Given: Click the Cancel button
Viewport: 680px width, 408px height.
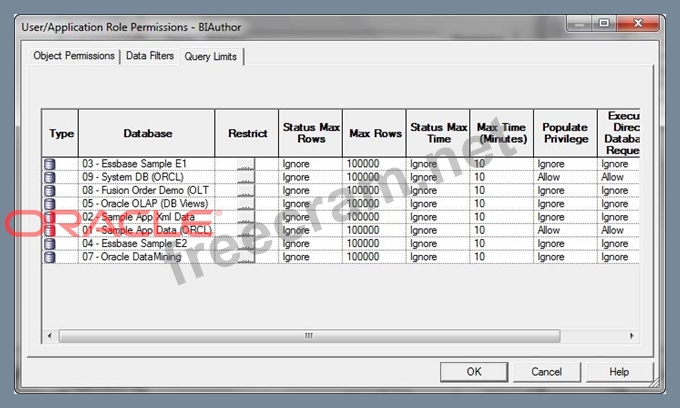Looking at the screenshot, I should point(546,372).
